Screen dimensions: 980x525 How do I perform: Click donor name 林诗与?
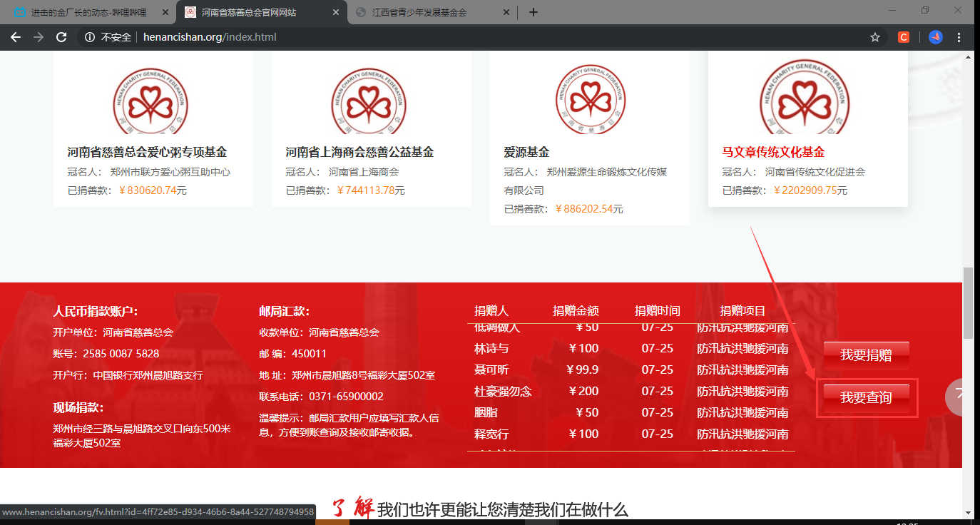(491, 349)
